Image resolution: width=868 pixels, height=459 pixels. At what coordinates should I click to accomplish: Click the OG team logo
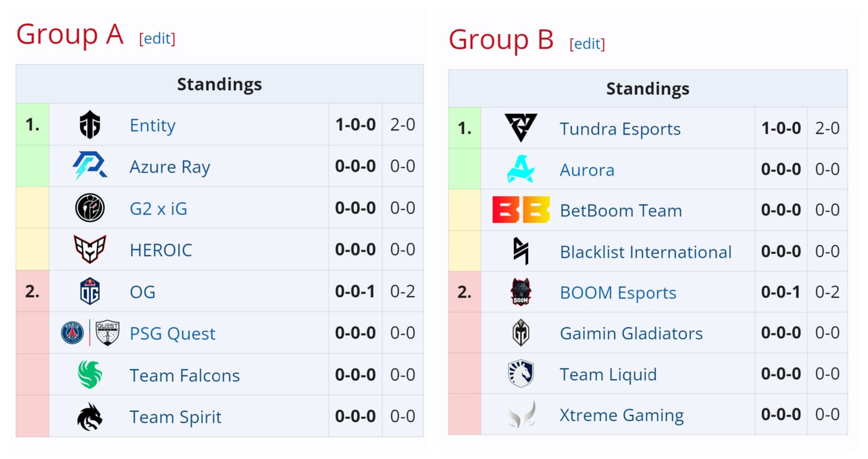(90, 291)
